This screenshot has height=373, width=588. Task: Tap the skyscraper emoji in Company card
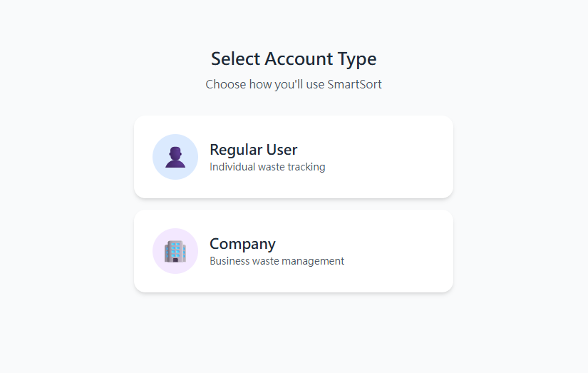(175, 252)
